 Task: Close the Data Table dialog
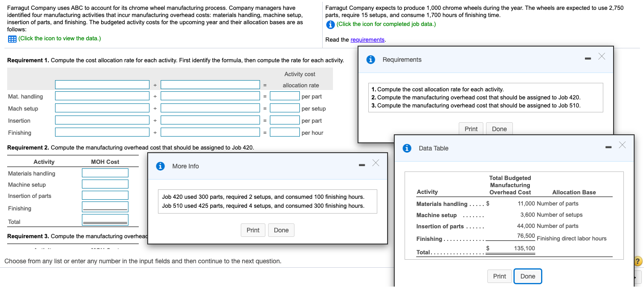(x=622, y=145)
